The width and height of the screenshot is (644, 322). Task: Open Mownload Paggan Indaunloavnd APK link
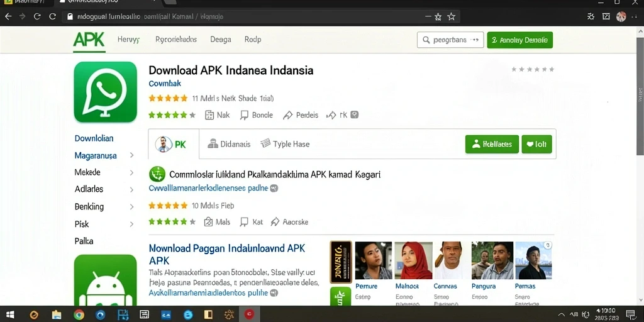pyautogui.click(x=226, y=254)
